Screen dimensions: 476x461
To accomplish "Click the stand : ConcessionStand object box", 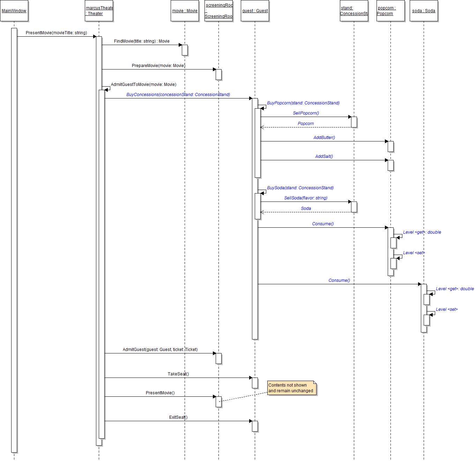I will coord(354,11).
